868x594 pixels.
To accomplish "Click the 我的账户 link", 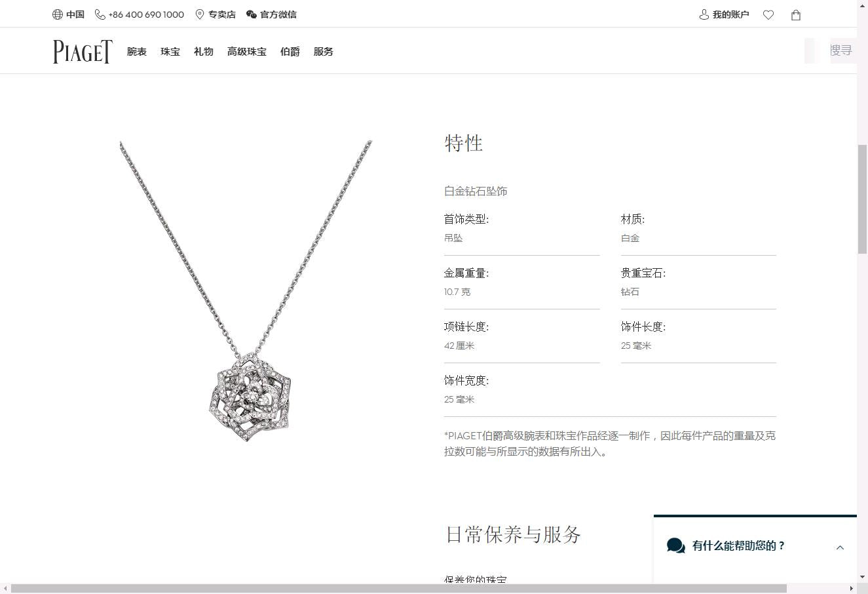I will coord(731,14).
